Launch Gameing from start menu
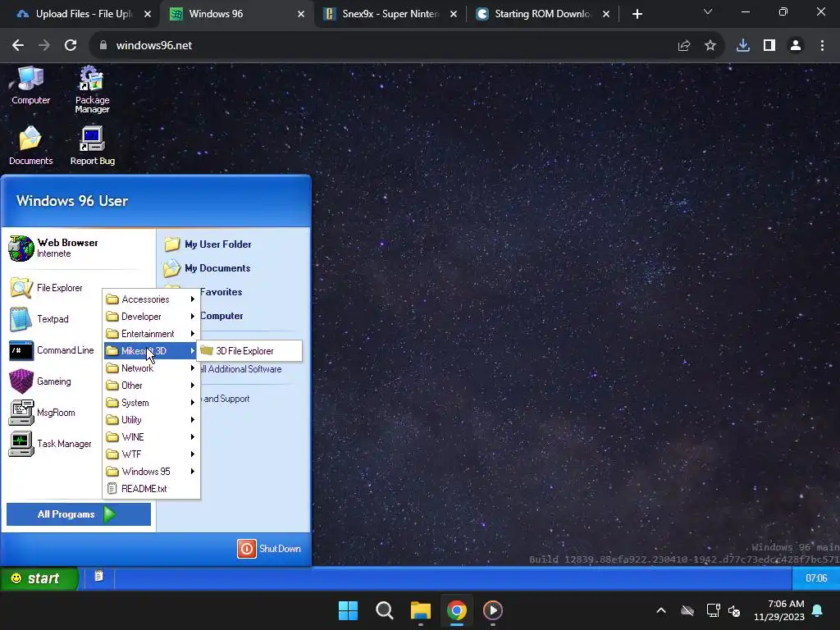This screenshot has width=840, height=630. pyautogui.click(x=40, y=381)
